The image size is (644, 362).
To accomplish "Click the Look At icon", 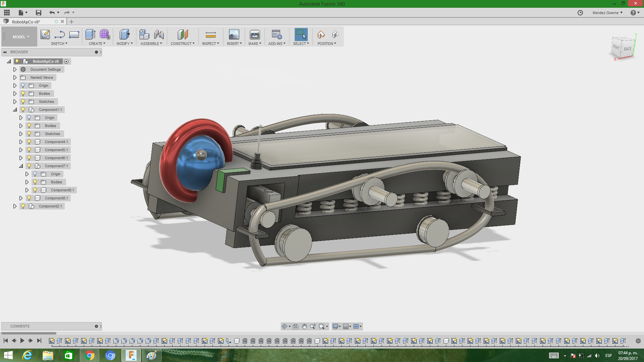I will pos(296,326).
